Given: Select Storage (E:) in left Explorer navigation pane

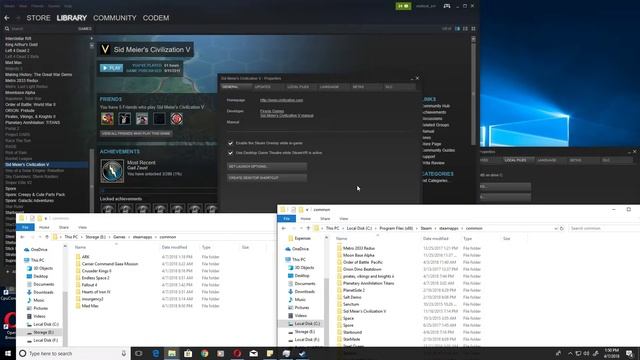Looking at the screenshot, I should coord(43,332).
